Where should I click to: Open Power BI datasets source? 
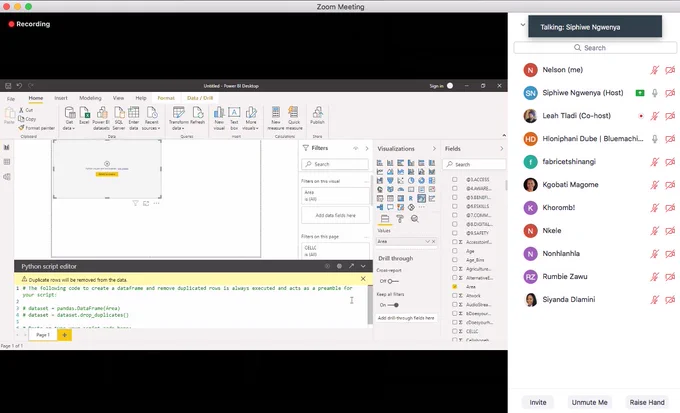[101, 118]
